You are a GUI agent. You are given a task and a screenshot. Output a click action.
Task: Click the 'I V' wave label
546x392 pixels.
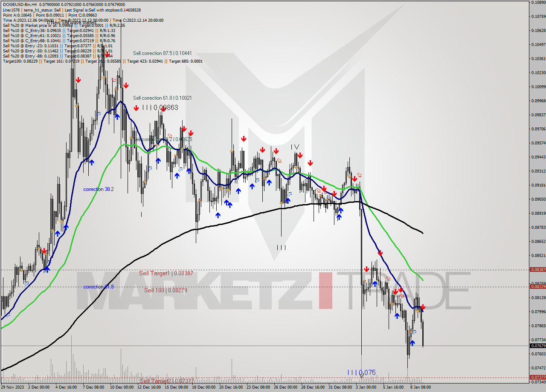(295, 147)
